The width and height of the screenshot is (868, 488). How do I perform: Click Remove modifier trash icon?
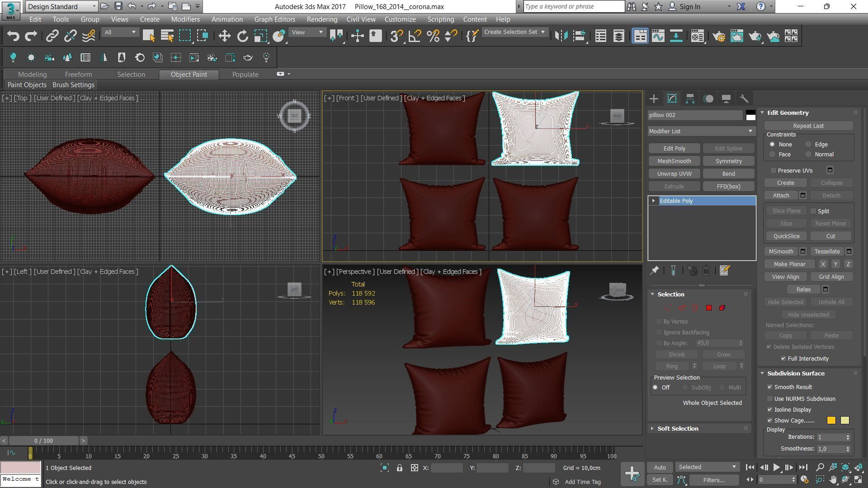(x=706, y=271)
